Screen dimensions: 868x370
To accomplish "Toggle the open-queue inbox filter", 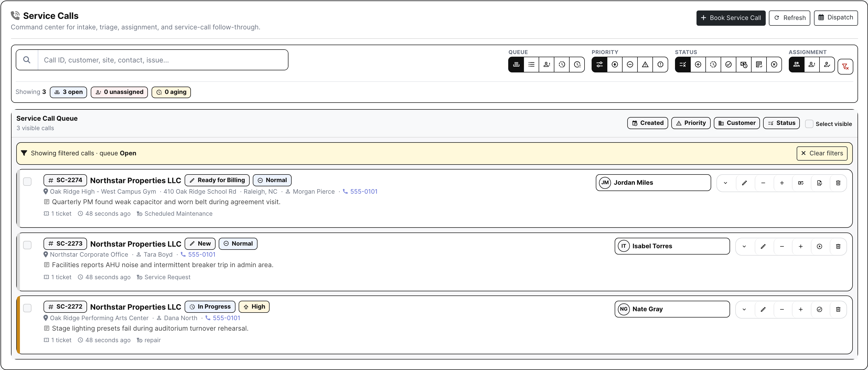I will (516, 64).
